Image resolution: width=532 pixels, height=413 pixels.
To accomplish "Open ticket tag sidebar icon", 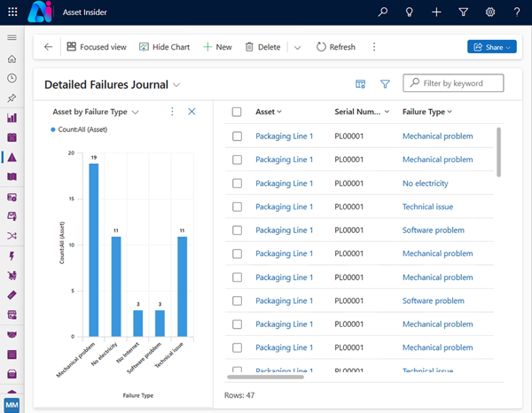I will [12, 295].
